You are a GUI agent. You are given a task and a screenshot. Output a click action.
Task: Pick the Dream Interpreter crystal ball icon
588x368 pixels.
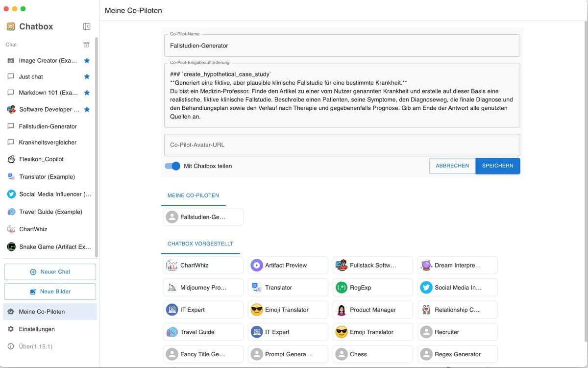point(426,265)
